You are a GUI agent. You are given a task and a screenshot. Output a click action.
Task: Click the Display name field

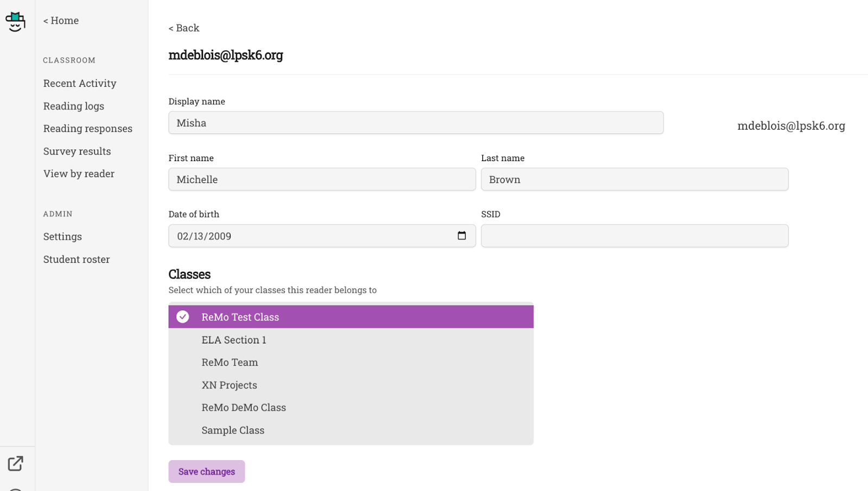(x=416, y=123)
